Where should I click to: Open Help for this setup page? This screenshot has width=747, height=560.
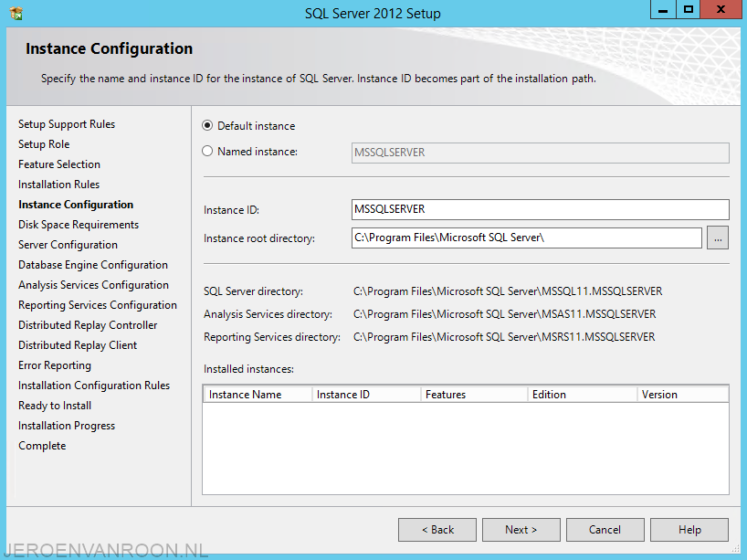pyautogui.click(x=689, y=530)
